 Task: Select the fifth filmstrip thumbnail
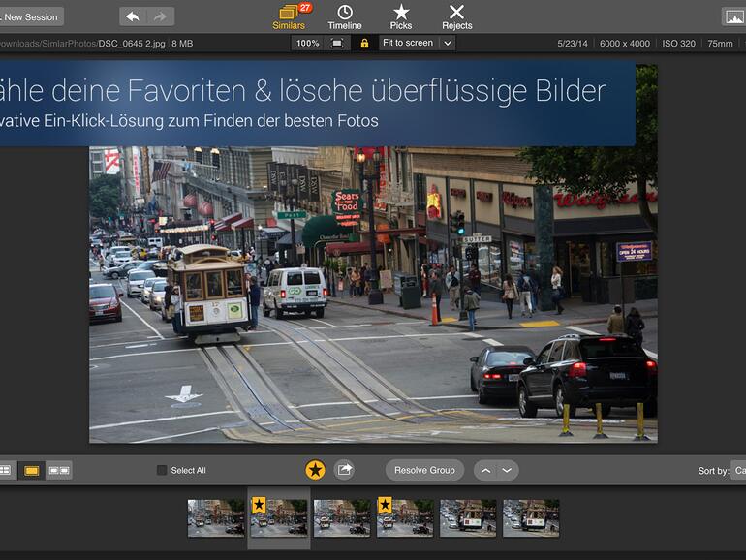(468, 518)
